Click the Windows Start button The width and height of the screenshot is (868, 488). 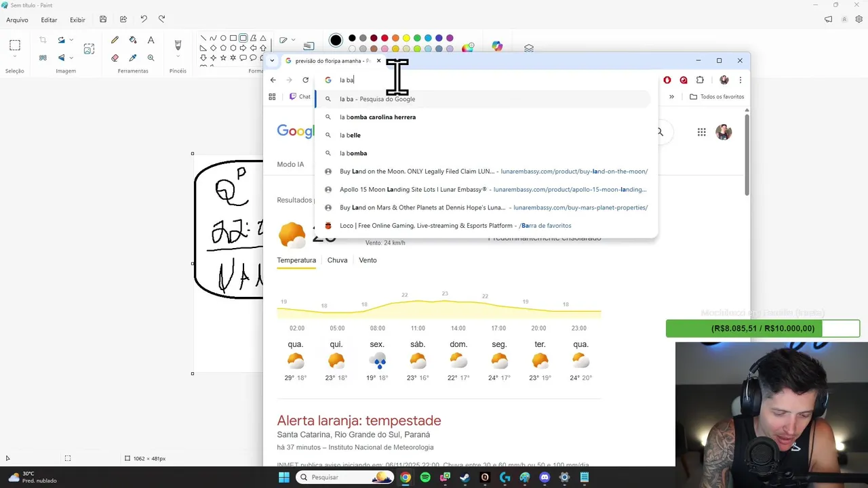284,477
